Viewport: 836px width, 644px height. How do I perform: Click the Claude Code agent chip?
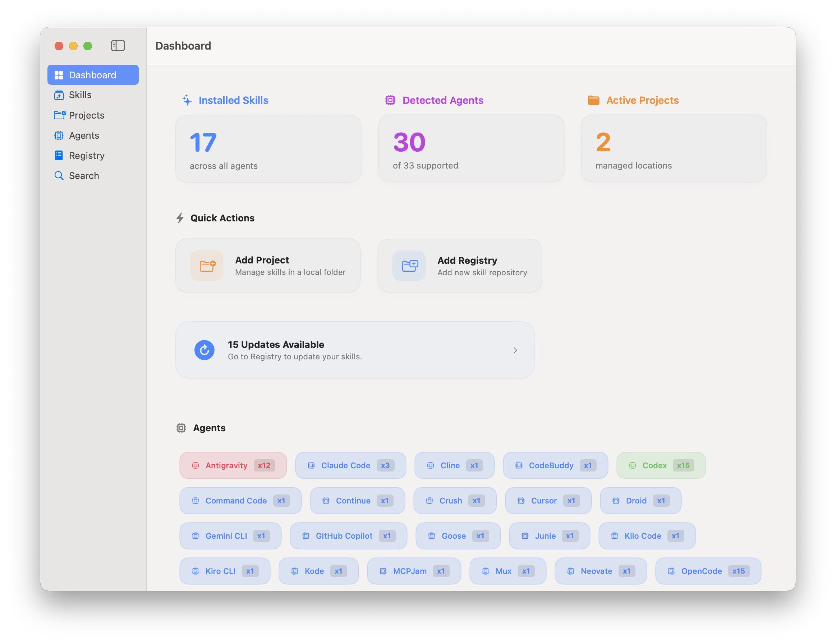pos(350,465)
